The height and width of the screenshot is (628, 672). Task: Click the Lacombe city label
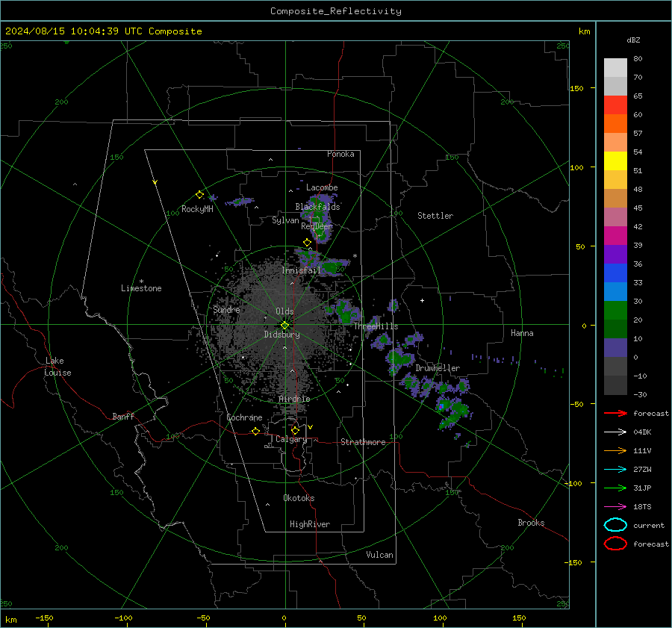click(x=322, y=187)
